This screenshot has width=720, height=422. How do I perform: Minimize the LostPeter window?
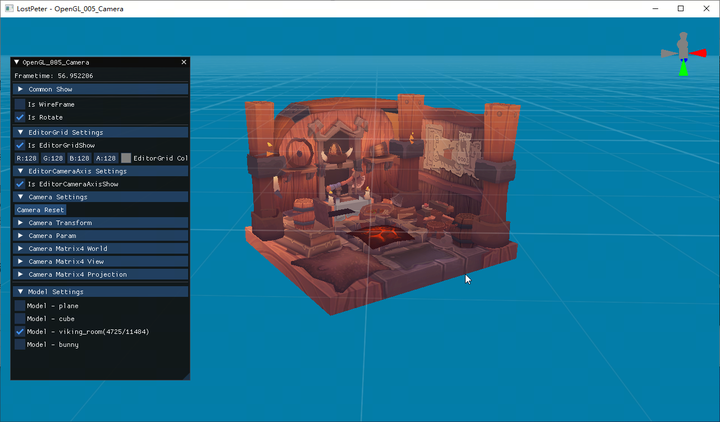655,8
